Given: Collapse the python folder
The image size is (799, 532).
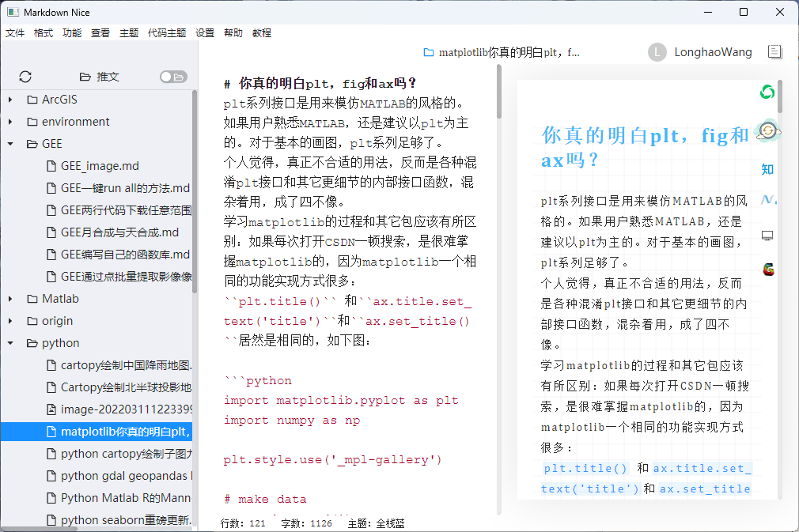Looking at the screenshot, I should pos(10,343).
